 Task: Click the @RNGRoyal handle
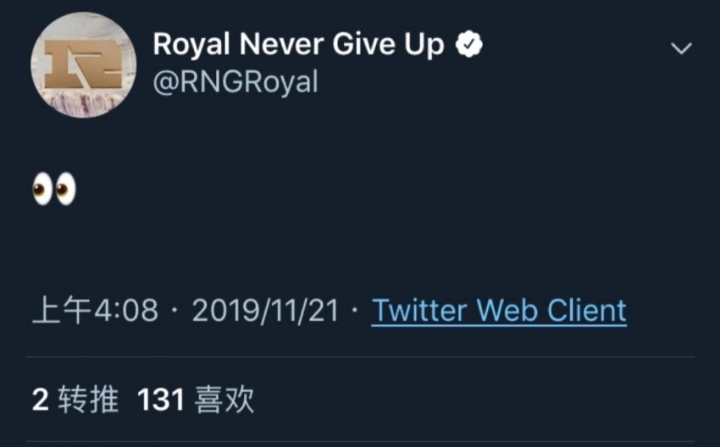(x=235, y=83)
